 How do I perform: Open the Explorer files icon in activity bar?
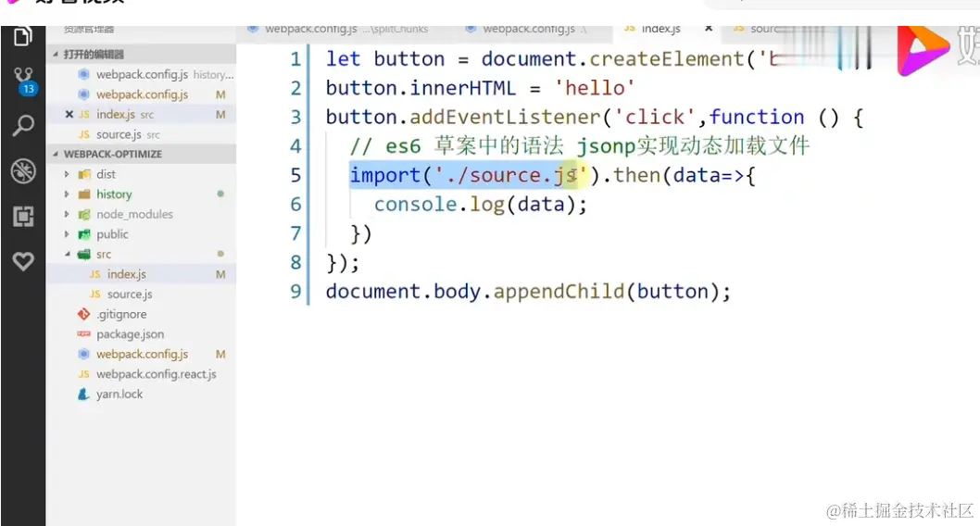click(22, 35)
